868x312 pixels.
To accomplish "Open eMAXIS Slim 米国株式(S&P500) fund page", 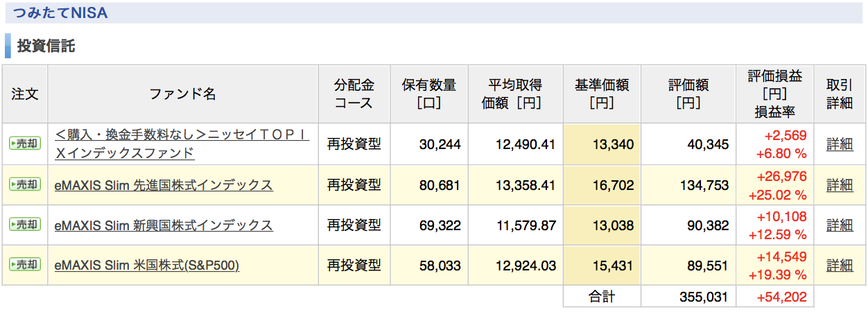I will click(x=146, y=266).
